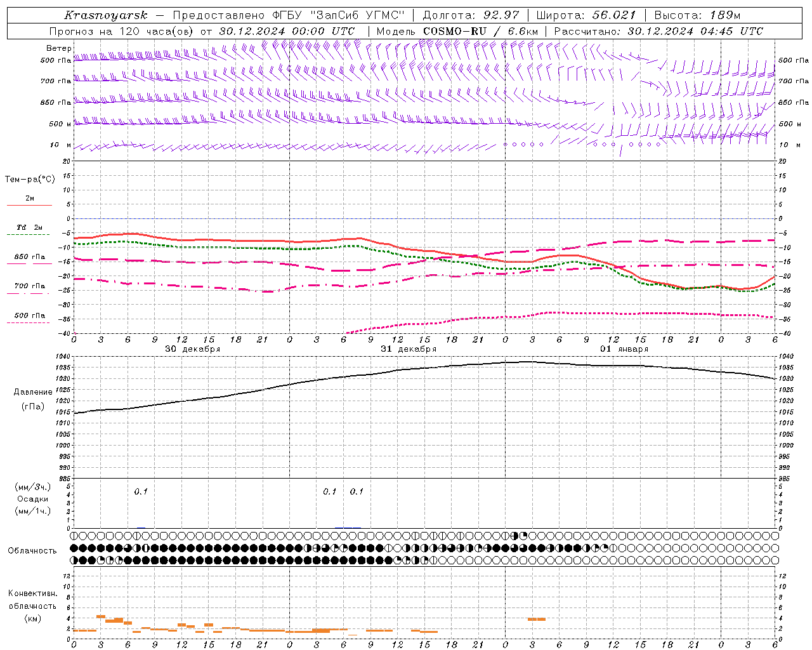
Task: Click the (км) convective cloud unit label
Action: pos(32,619)
